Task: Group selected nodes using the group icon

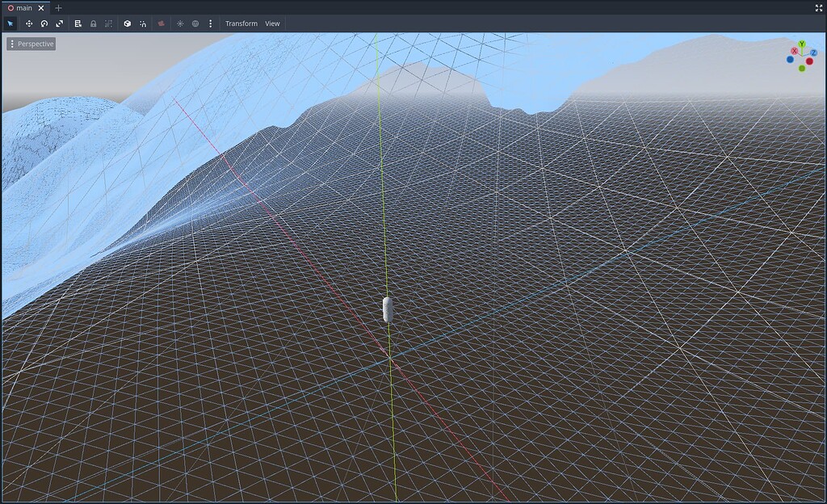Action: click(x=108, y=23)
